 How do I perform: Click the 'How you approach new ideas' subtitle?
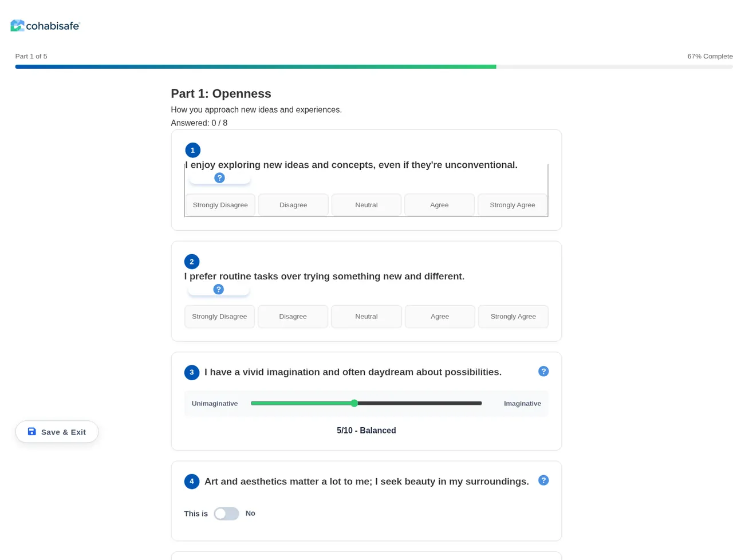(256, 110)
